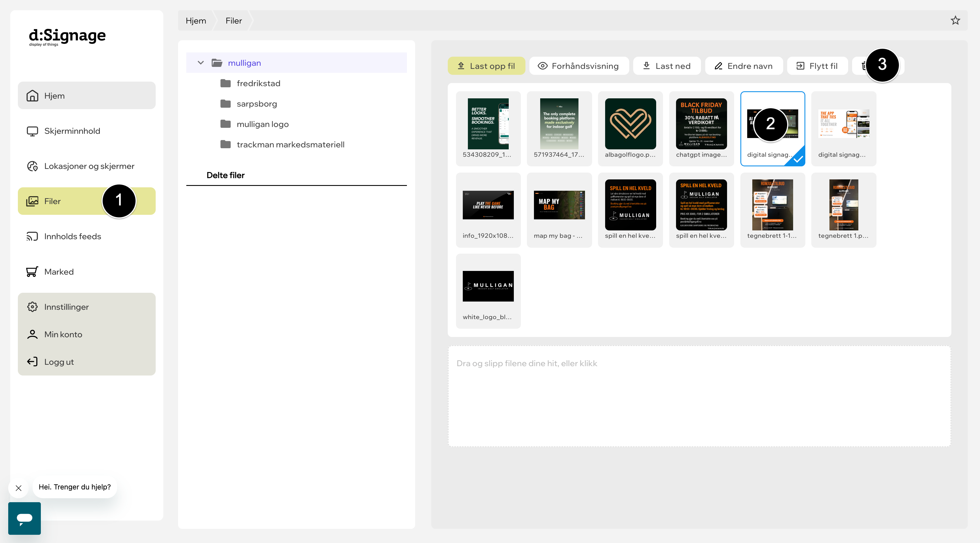Click the Forhåndsvisning button
Viewport: 980px width, 543px height.
579,66
